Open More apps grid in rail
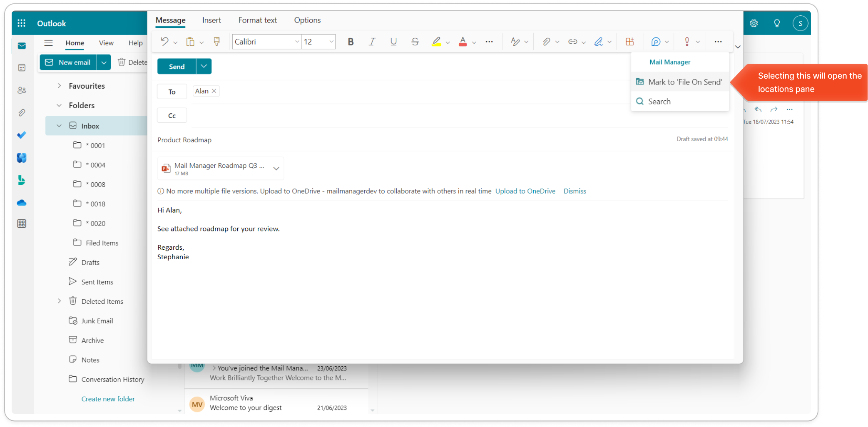The height and width of the screenshot is (427, 868). 22,224
